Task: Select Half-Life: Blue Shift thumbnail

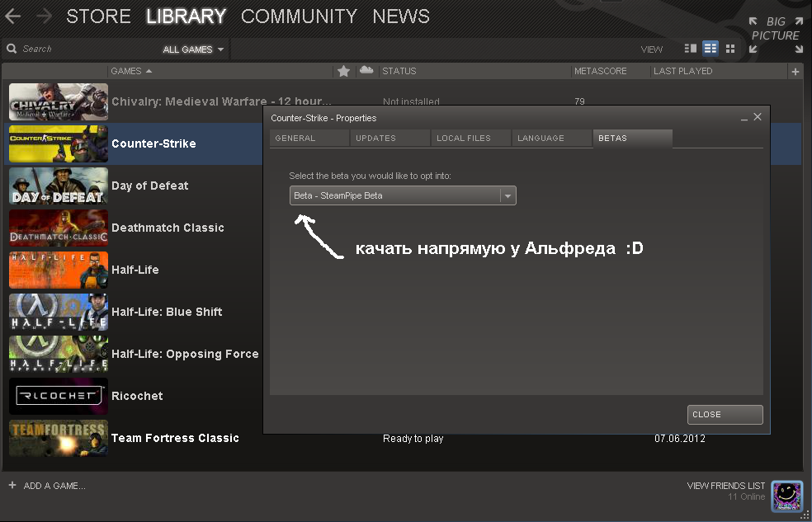Action: pos(59,312)
